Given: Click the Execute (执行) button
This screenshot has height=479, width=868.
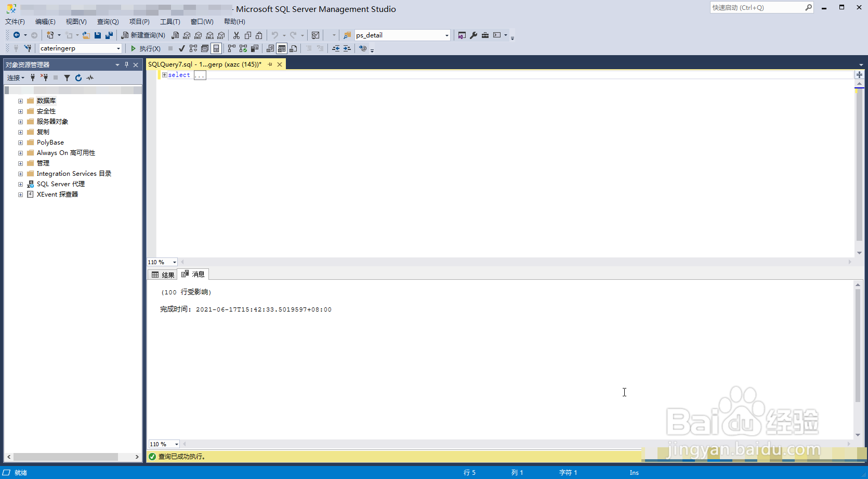Looking at the screenshot, I should point(146,48).
